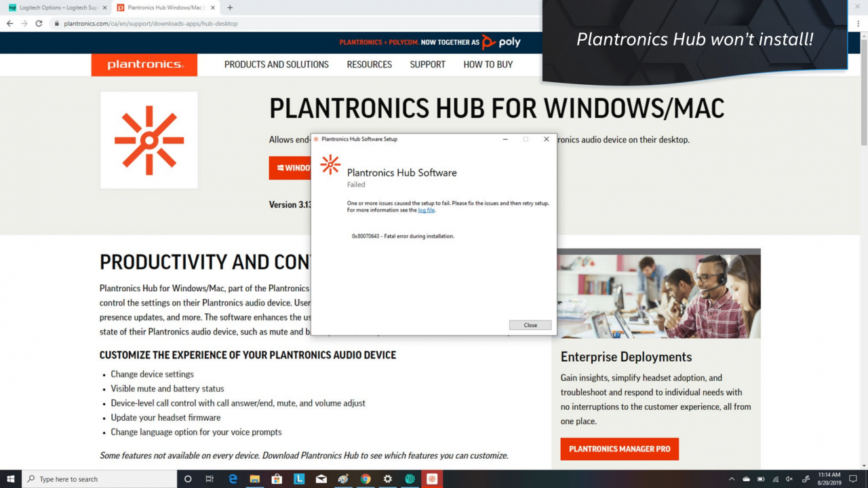Open the blue L app on taskbar
The width and height of the screenshot is (868, 488).
point(299,478)
